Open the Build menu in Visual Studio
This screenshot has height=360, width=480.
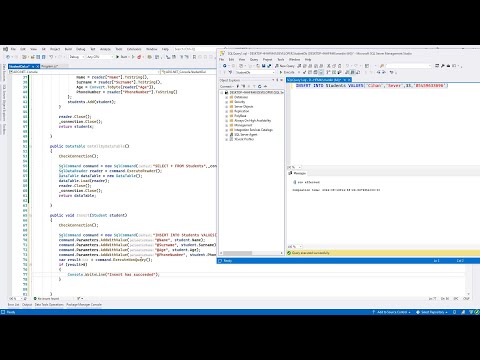68,49
